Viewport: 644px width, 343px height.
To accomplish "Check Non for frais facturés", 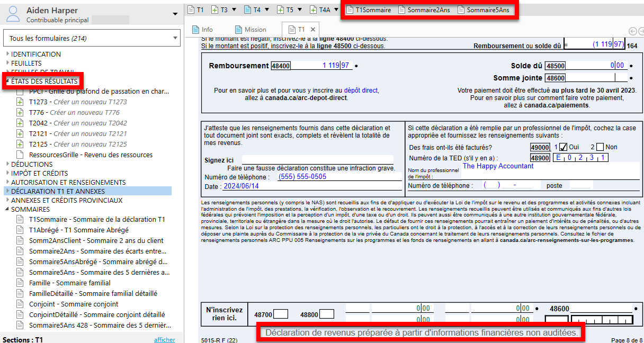I will click(x=600, y=147).
